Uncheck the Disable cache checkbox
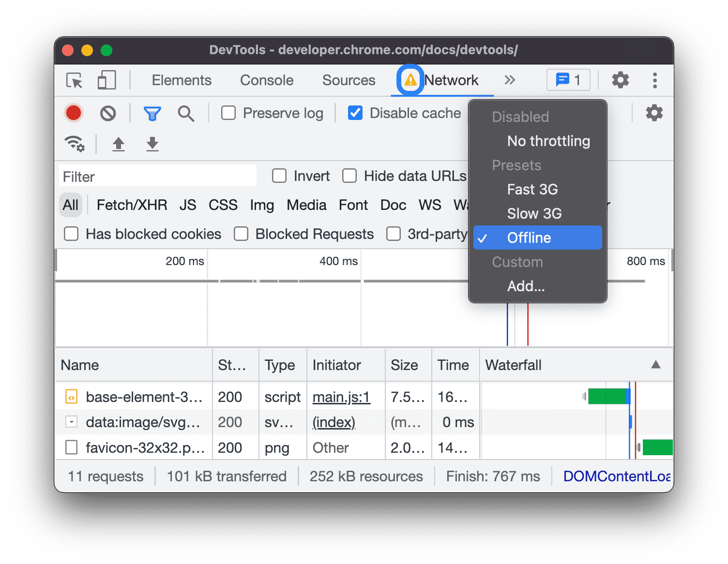This screenshot has width=728, height=564. [x=355, y=113]
